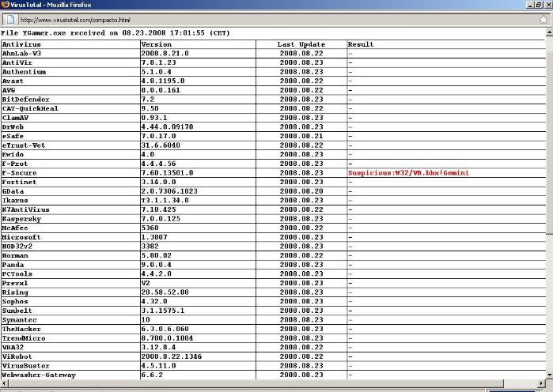The height and width of the screenshot is (392, 553).
Task: Click the GData version 2.0.7306.1023
Action: (169, 191)
